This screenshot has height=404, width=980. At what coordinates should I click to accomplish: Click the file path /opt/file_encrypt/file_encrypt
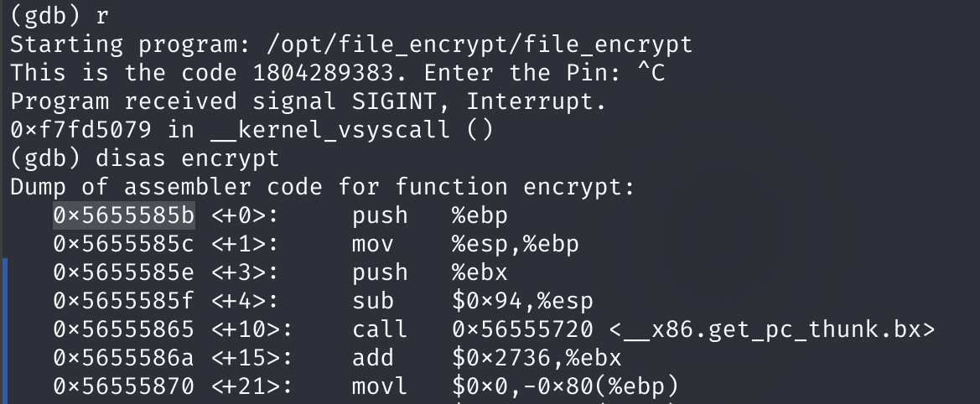(480, 44)
